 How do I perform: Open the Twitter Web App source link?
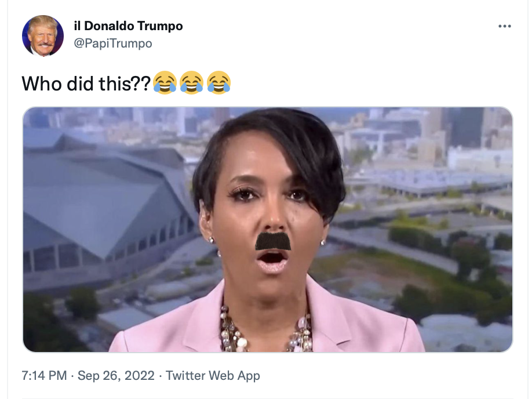coord(213,376)
